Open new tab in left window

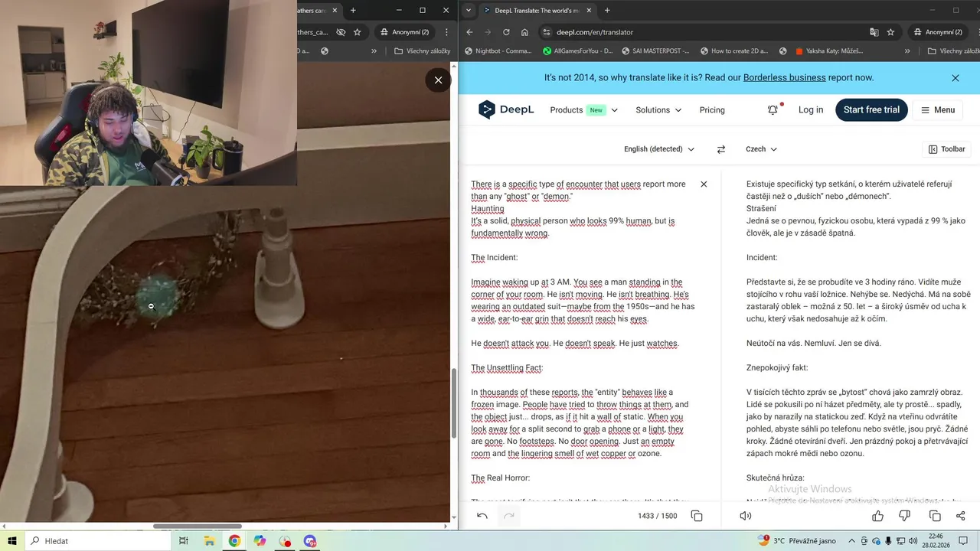(353, 11)
